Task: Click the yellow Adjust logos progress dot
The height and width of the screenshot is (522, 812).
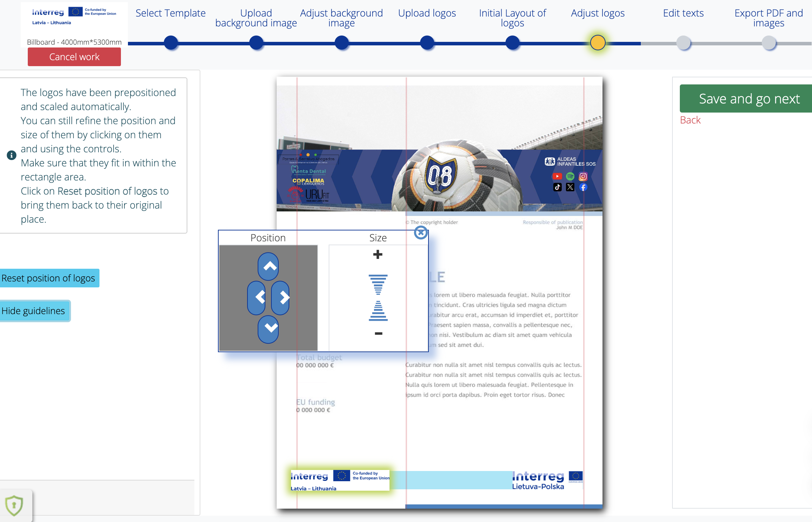Action: pyautogui.click(x=598, y=43)
